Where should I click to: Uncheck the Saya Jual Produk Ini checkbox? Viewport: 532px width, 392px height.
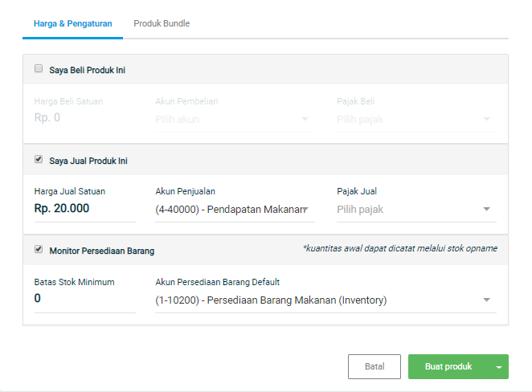39,159
